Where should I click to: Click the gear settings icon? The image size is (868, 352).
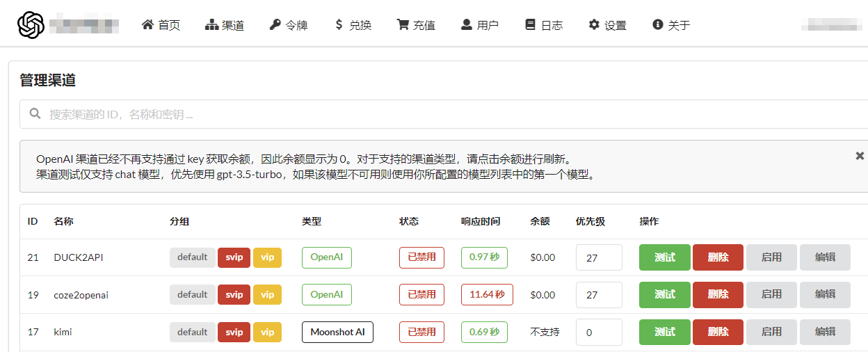click(x=594, y=25)
